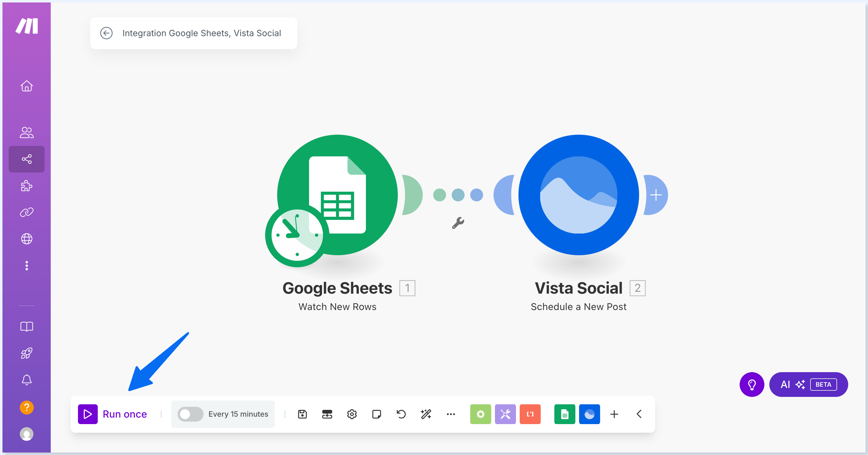Click the Watch New Rows label
This screenshot has height=455, width=868.
click(x=337, y=307)
